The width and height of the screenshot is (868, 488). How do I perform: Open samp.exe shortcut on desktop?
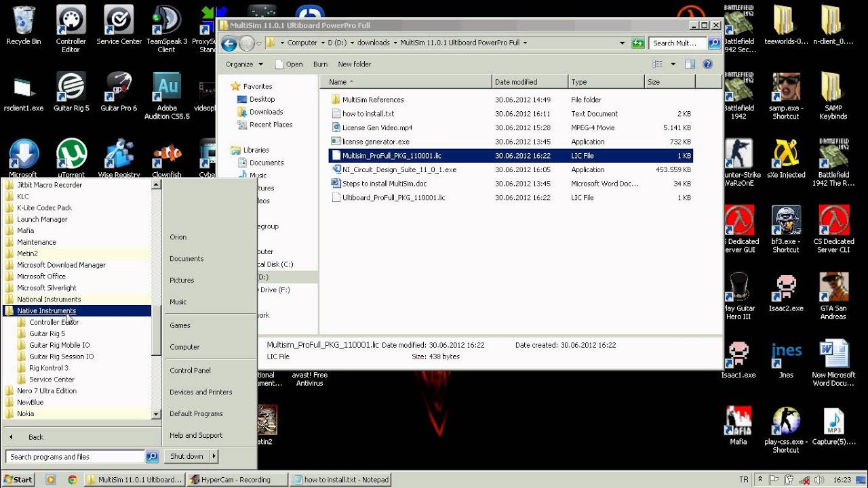pos(785,96)
